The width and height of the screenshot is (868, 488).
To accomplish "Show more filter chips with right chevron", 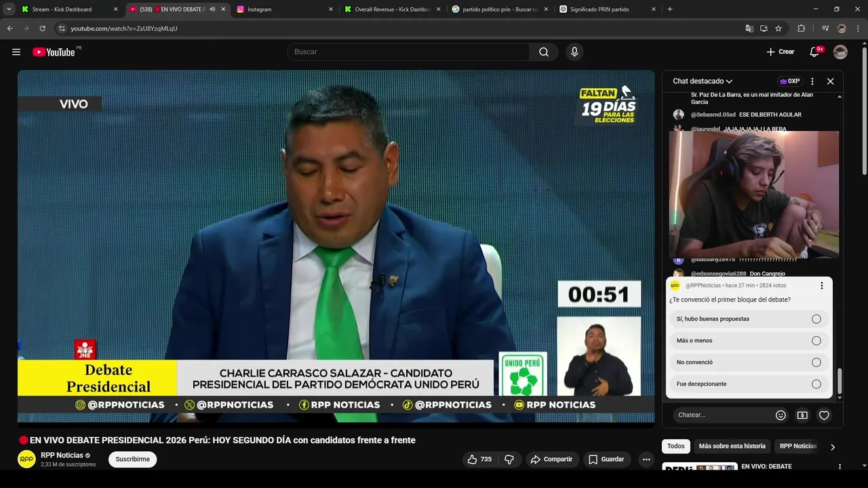I will point(833,447).
